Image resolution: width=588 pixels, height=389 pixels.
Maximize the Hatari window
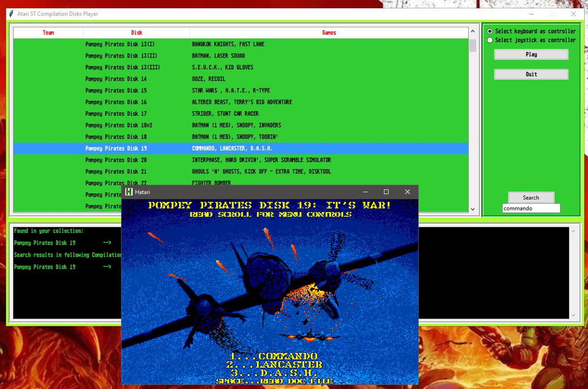pos(386,192)
